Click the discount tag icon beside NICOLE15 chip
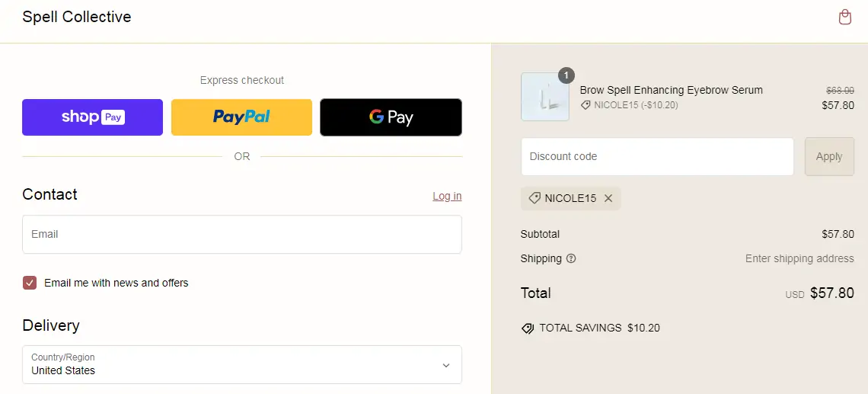This screenshot has height=394, width=868. 535,198
